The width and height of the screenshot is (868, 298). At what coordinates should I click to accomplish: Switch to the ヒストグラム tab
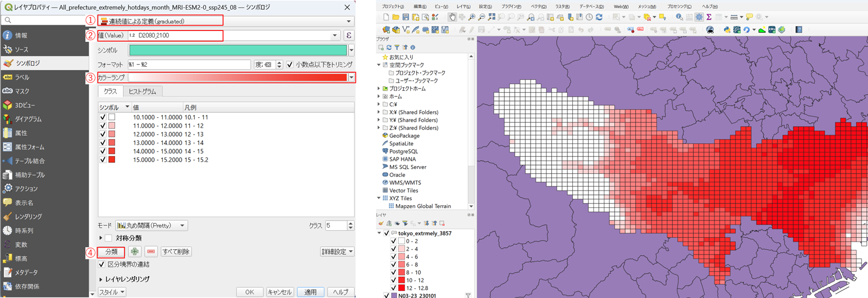pos(142,92)
